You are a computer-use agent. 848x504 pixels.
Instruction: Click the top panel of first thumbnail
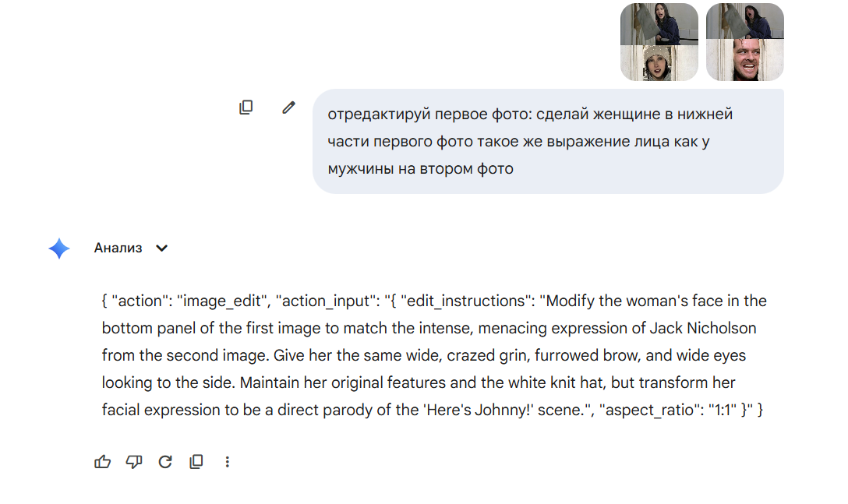click(x=659, y=23)
